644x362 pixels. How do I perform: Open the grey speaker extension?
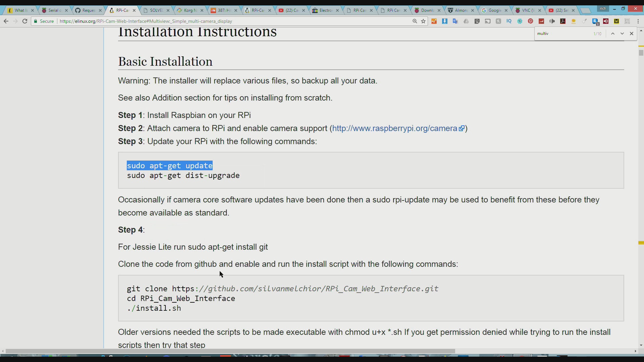(x=552, y=21)
